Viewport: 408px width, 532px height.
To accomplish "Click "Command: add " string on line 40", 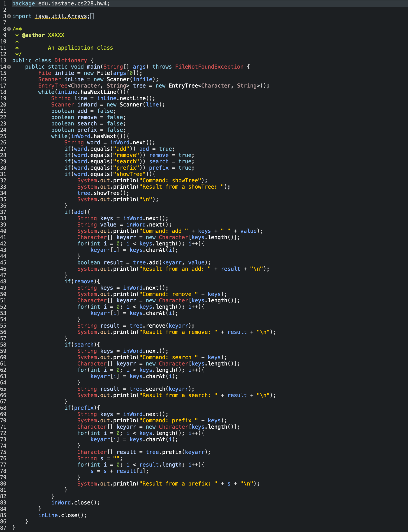I will point(163,231).
